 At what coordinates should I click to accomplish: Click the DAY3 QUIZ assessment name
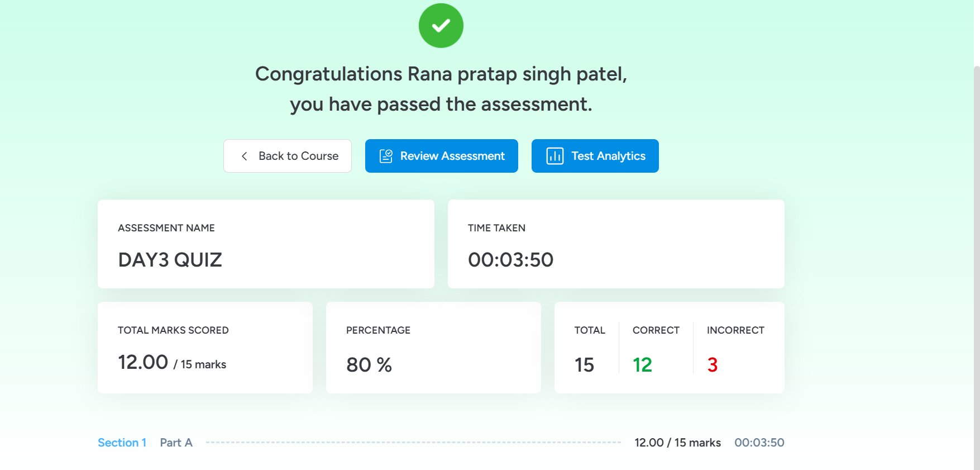(170, 260)
